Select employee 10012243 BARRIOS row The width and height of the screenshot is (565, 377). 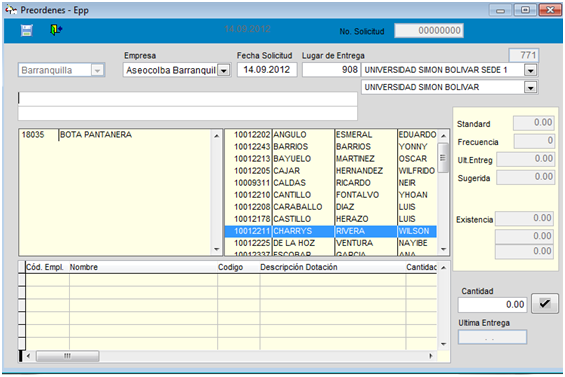pyautogui.click(x=331, y=147)
